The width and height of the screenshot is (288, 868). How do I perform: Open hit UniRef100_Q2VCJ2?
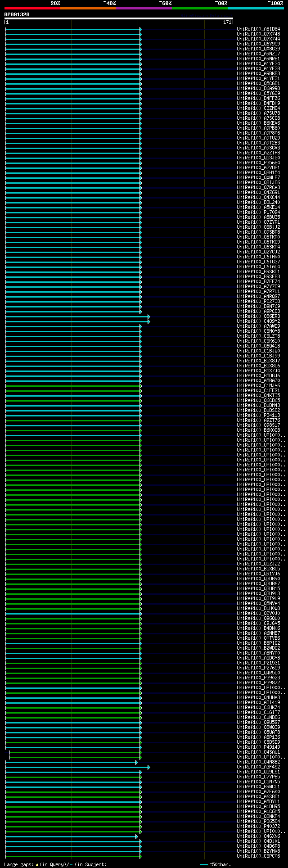point(258,252)
